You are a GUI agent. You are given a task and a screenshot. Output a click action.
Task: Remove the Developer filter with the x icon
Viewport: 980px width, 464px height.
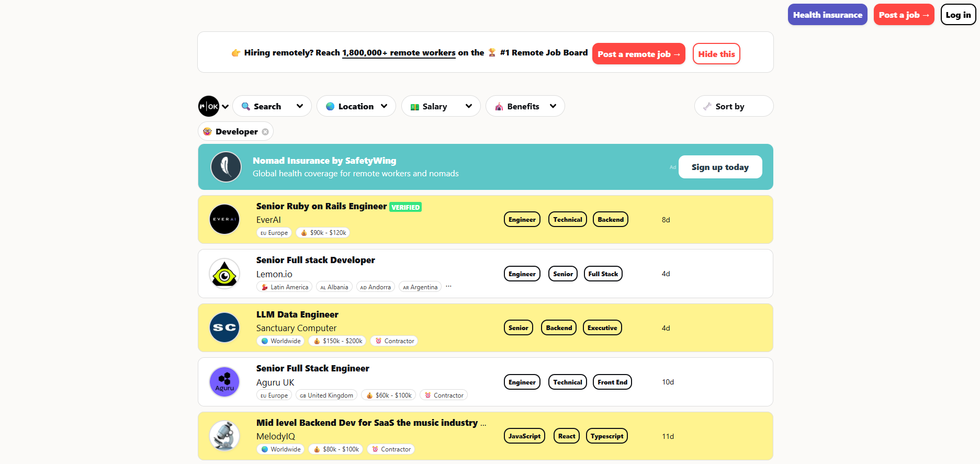click(x=265, y=132)
